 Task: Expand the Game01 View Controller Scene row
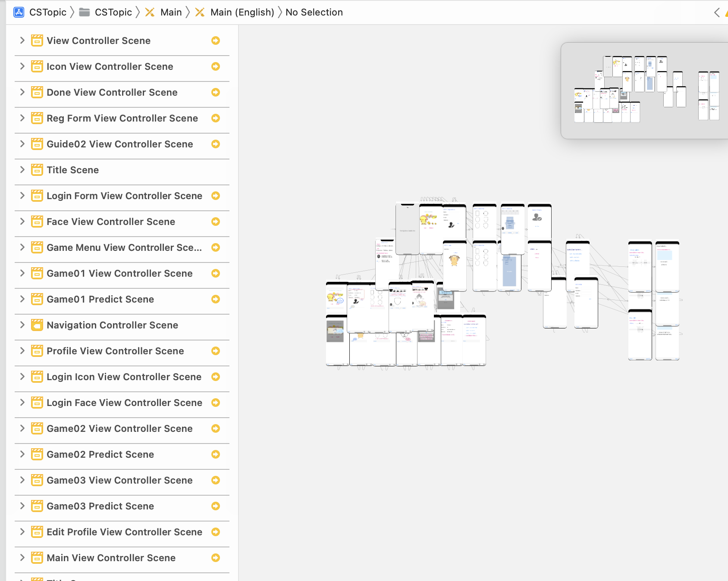point(22,273)
